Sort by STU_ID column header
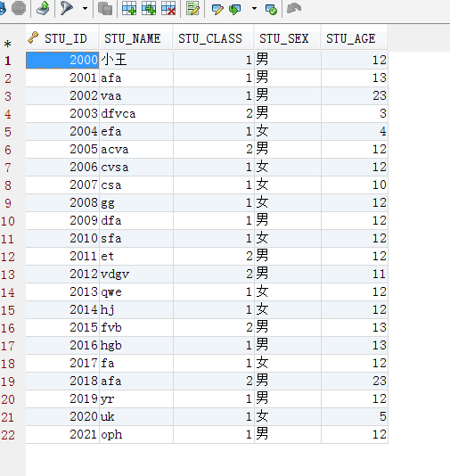 click(x=62, y=38)
